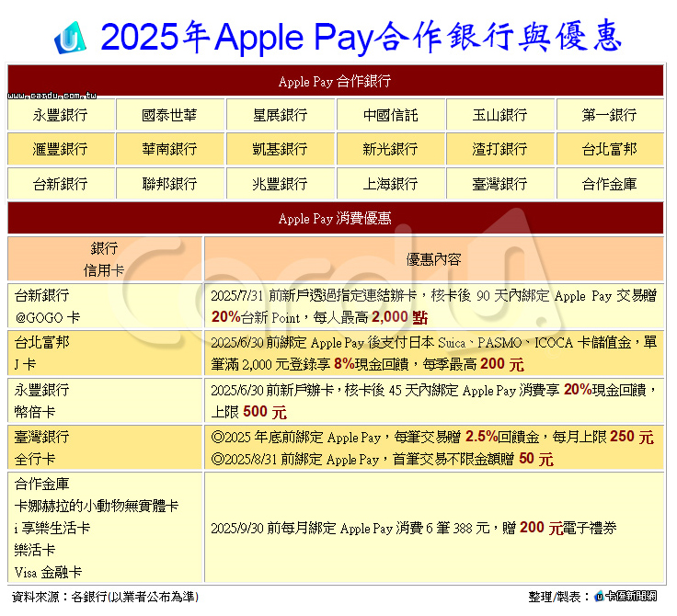Screen dimensions: 677x616
Task: Select the 臺灣銀行 cell in the bank grid
Action: click(x=500, y=184)
